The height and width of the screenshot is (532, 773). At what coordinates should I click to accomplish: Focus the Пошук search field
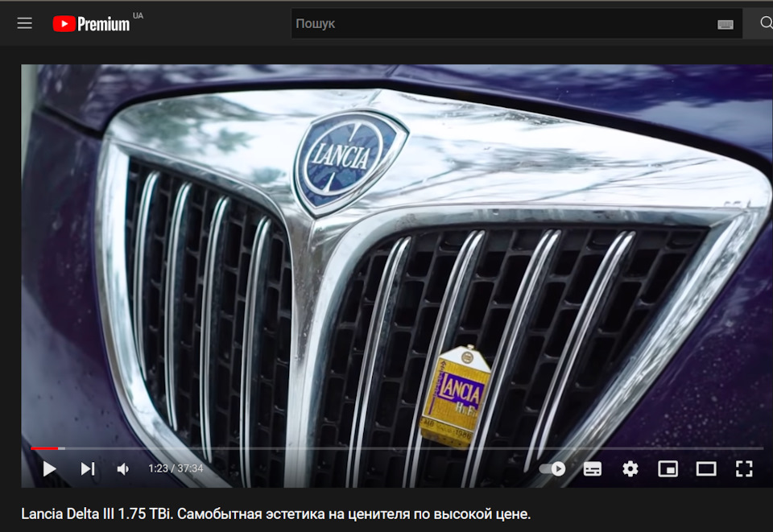[502, 23]
